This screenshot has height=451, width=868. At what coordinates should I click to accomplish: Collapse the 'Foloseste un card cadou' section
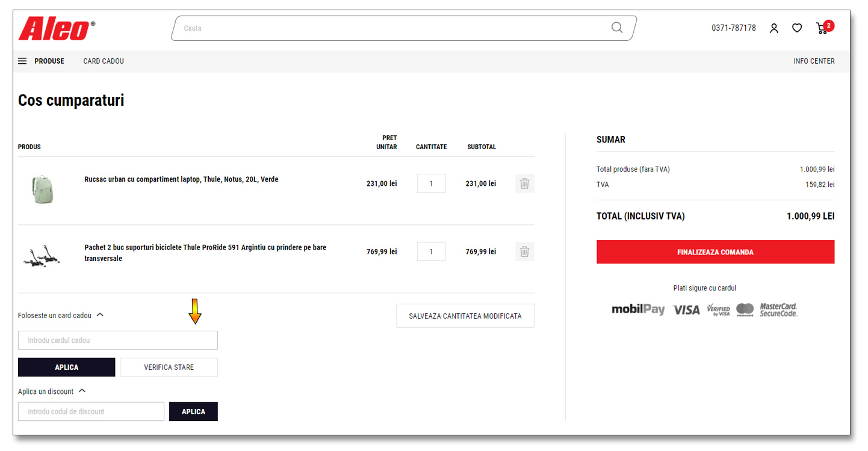tap(100, 314)
